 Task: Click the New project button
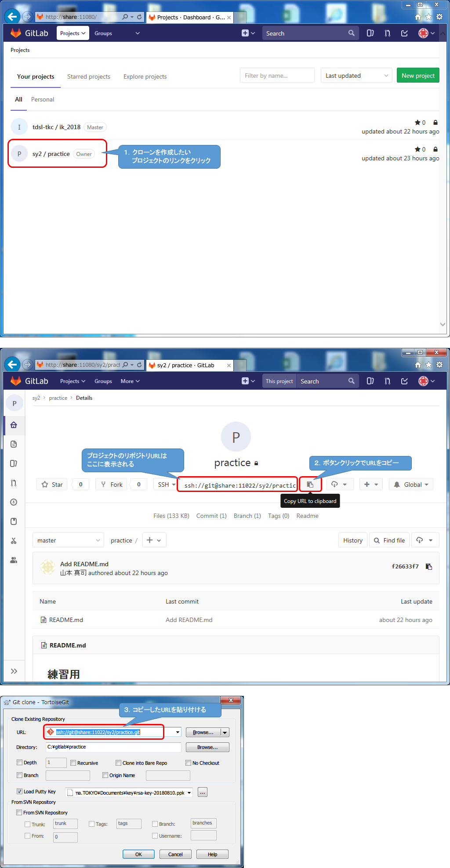417,76
